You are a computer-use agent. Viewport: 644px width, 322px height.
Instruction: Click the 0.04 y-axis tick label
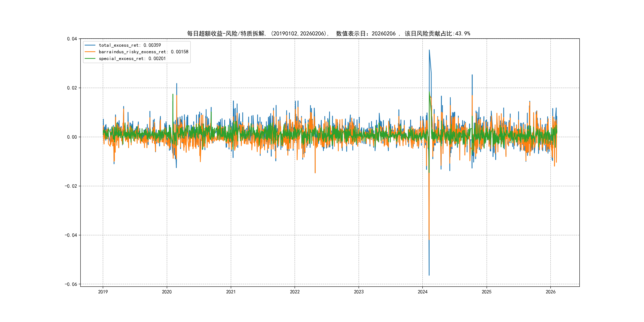72,39
